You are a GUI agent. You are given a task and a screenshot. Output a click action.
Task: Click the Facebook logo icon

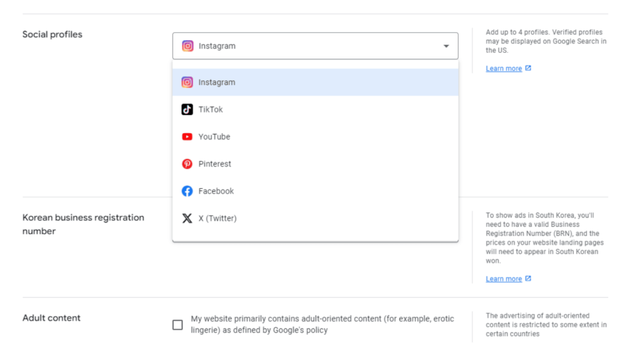[x=187, y=191]
